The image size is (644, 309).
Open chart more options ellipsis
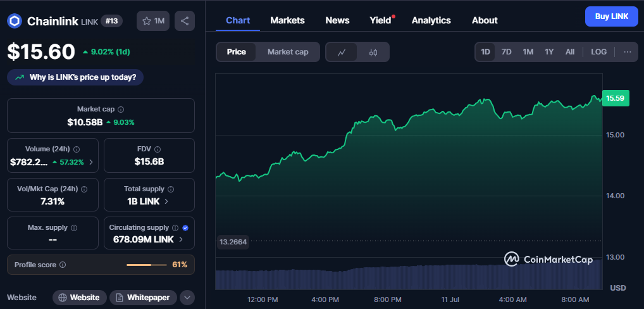pos(627,52)
